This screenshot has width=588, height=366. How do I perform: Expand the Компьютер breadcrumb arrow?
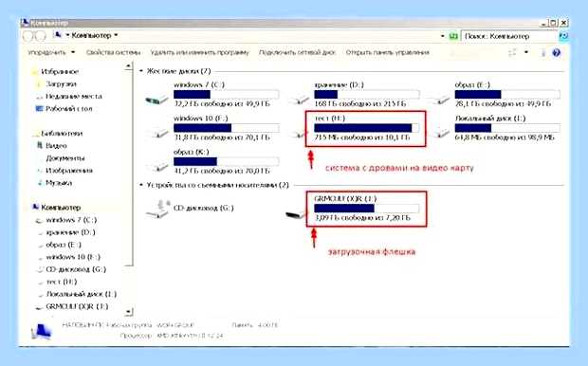pos(116,35)
